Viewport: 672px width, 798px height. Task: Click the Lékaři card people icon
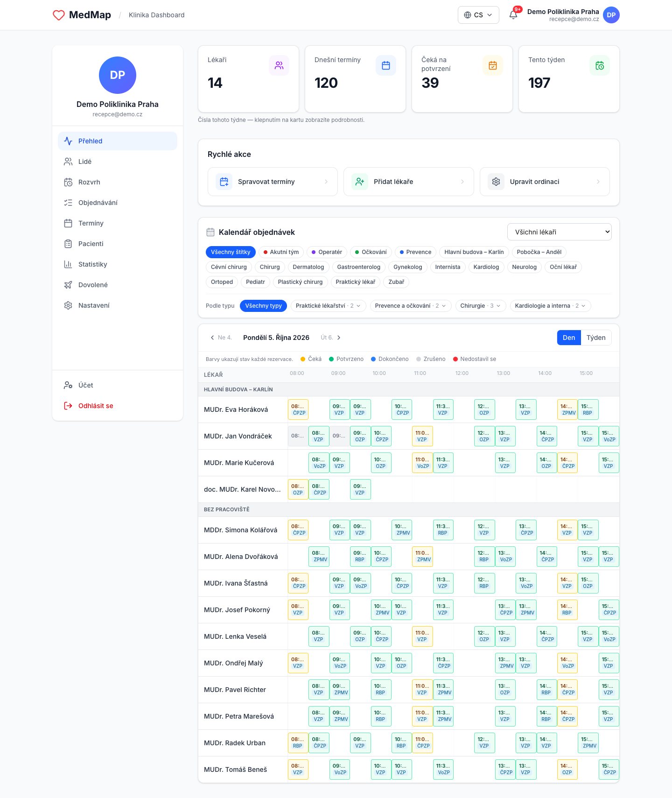(279, 65)
